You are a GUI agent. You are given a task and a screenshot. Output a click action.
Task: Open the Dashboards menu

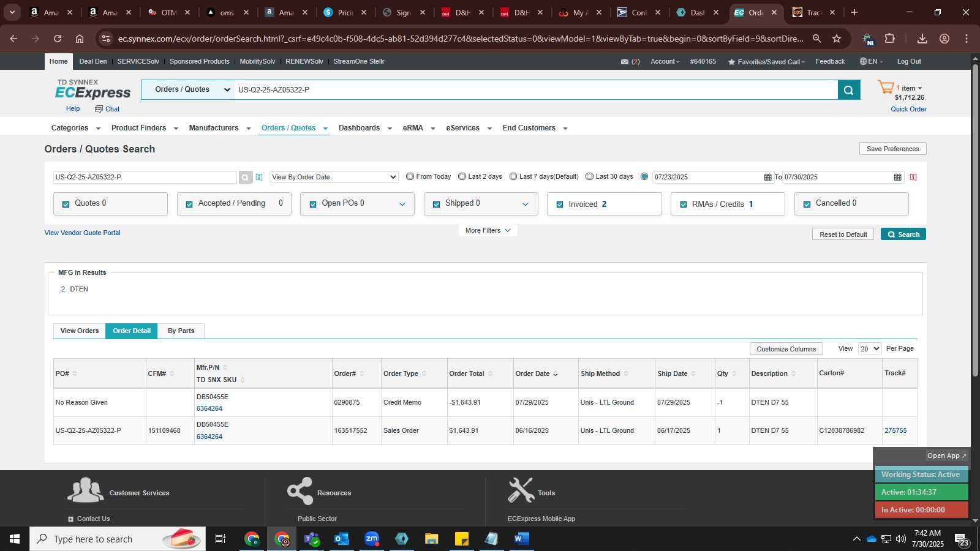pos(365,128)
